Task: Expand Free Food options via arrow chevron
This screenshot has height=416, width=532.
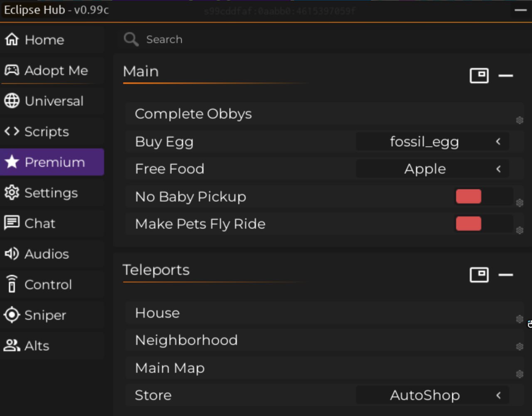Action: (x=498, y=169)
